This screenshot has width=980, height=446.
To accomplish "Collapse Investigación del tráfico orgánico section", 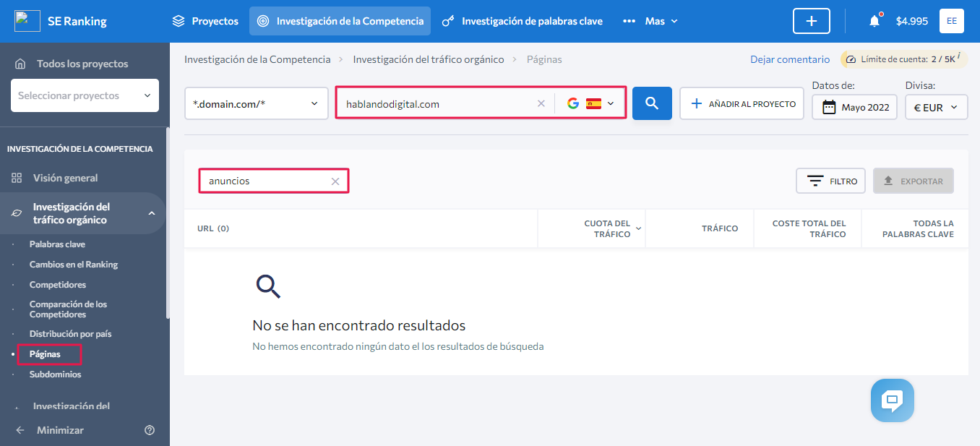I will [152, 213].
